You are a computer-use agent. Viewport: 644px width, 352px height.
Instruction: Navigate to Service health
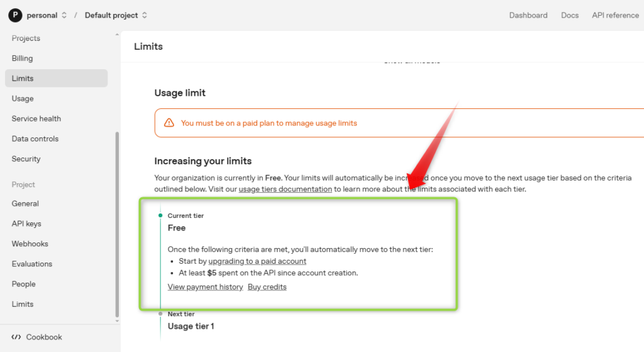point(36,119)
